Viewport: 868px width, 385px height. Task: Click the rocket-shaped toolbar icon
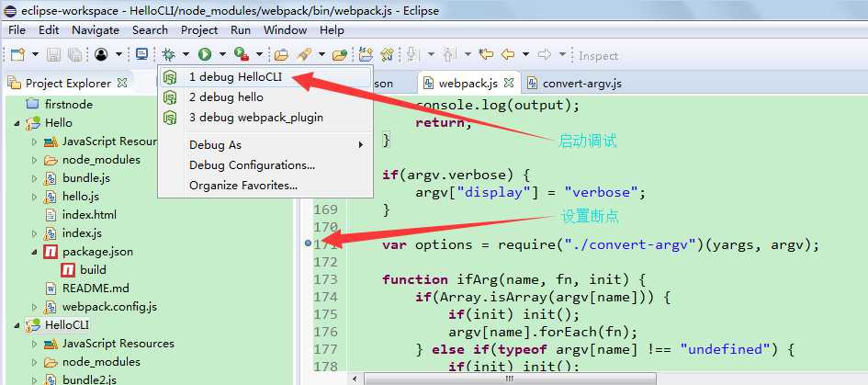[303, 54]
